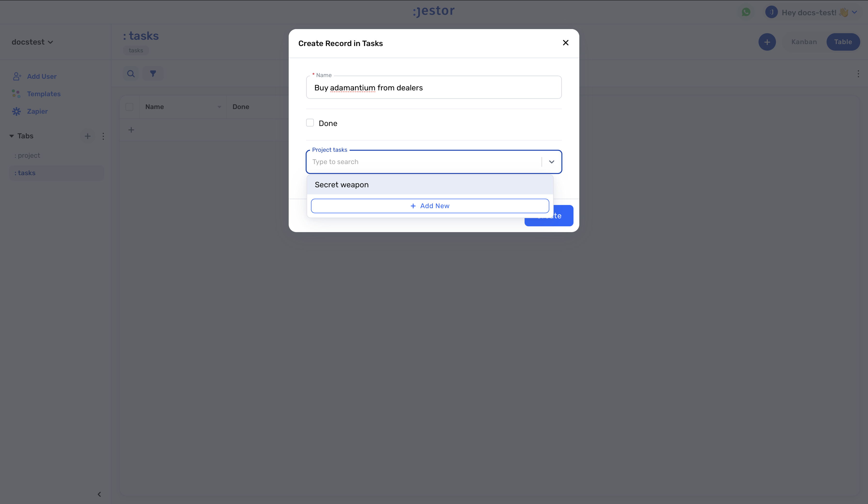Image resolution: width=868 pixels, height=504 pixels.
Task: Collapse the Project tasks dropdown chevron
Action: pyautogui.click(x=551, y=162)
